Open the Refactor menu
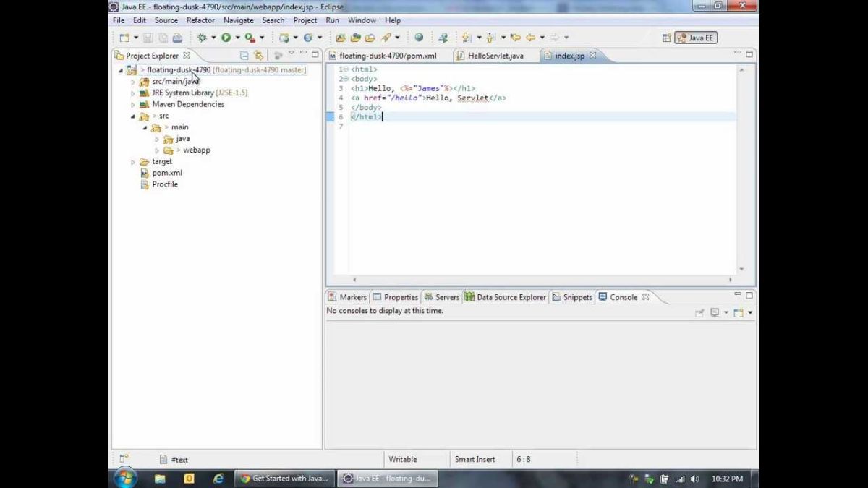This screenshot has width=868, height=488. [x=200, y=20]
